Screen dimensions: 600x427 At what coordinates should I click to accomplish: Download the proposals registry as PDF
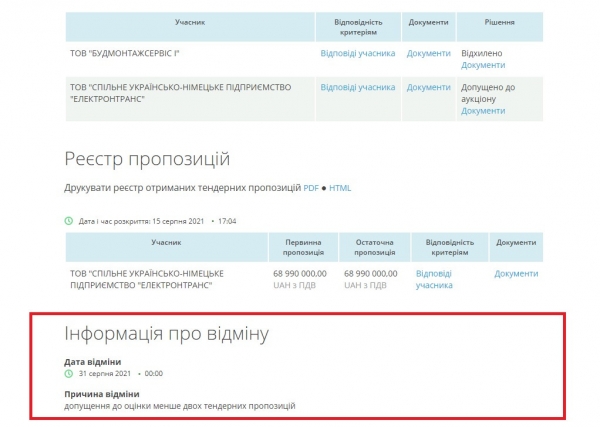(x=311, y=188)
